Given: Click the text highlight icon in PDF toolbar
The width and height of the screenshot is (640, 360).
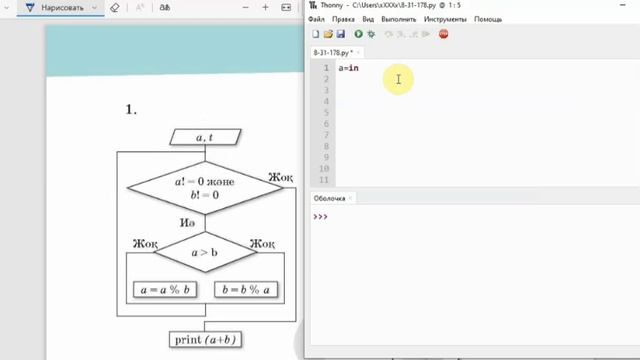Looking at the screenshot, I should click(x=140, y=7).
